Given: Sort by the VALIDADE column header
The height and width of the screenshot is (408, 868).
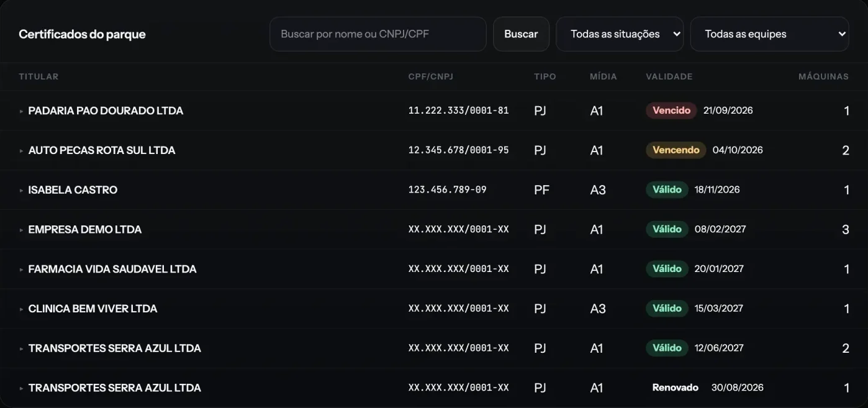Looking at the screenshot, I should coord(669,76).
